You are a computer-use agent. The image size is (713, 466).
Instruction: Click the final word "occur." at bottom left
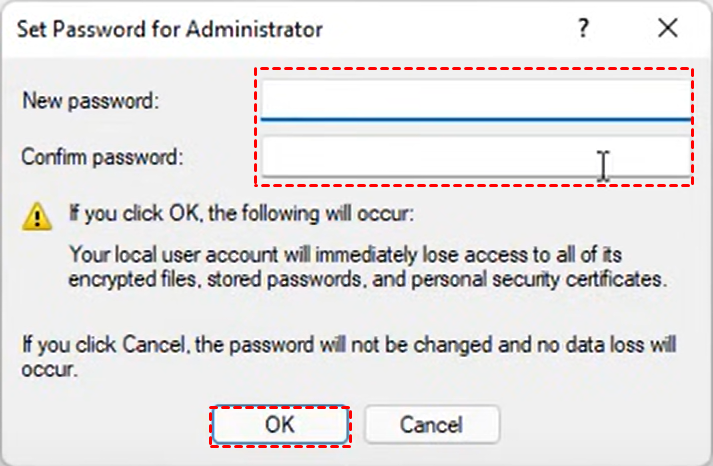click(x=50, y=370)
